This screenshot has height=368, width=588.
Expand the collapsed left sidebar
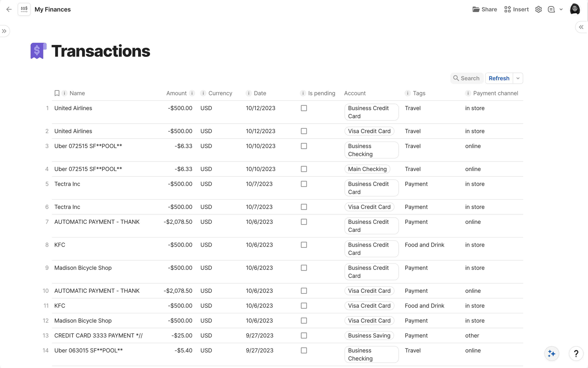(4, 31)
